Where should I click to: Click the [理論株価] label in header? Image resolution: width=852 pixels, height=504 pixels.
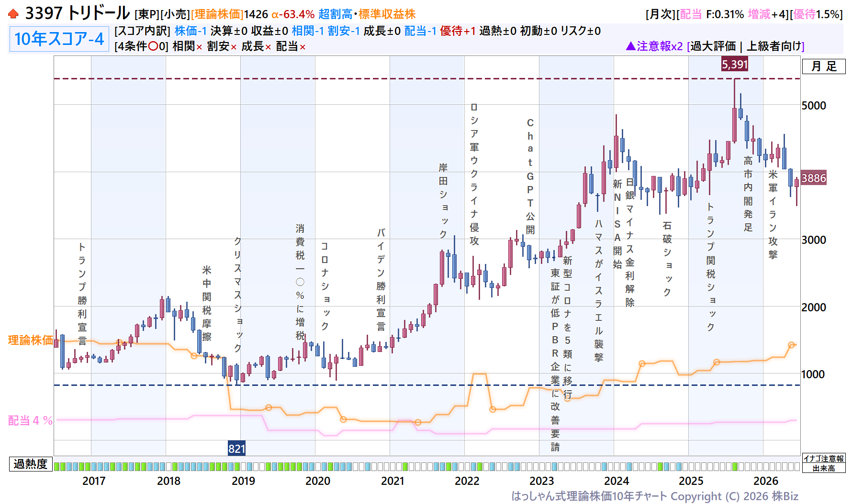pos(217,14)
